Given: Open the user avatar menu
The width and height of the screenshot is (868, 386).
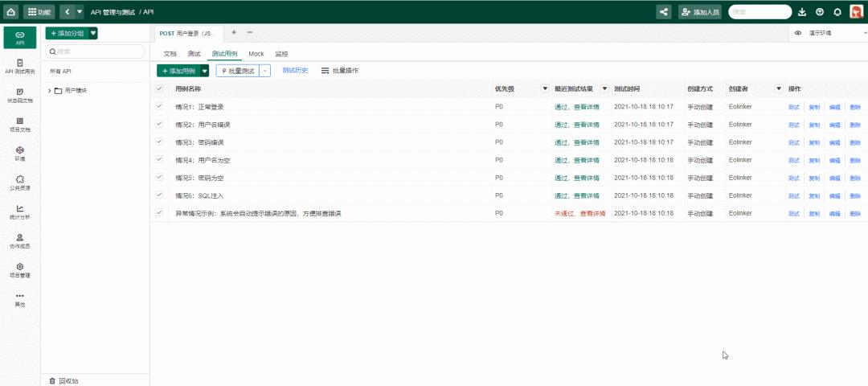Looking at the screenshot, I should (x=855, y=11).
